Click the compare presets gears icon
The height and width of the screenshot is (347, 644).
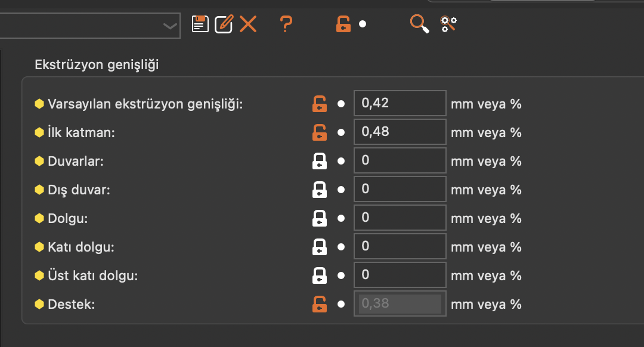point(448,24)
